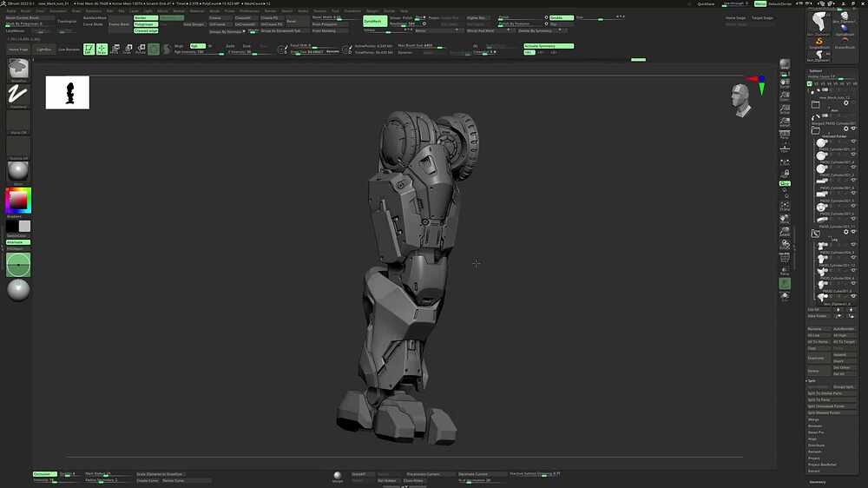Open the Tool menu
Image resolution: width=868 pixels, height=488 pixels.
click(335, 10)
